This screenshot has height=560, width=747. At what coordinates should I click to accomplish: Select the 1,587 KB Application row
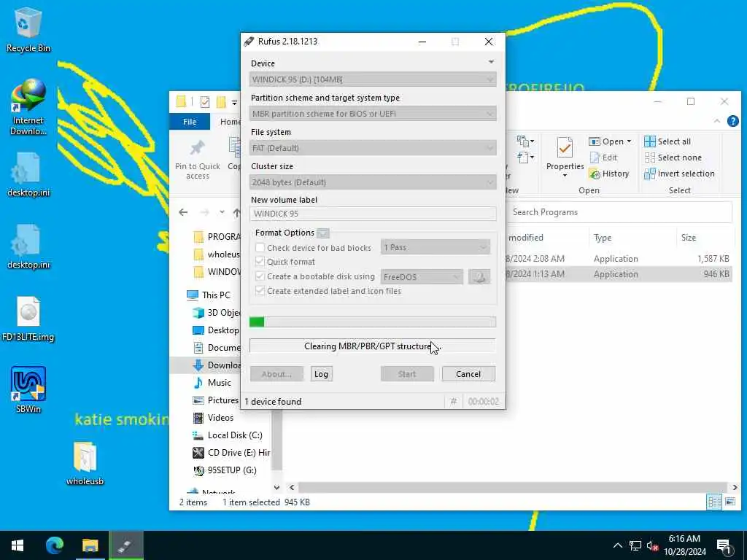pyautogui.click(x=619, y=259)
